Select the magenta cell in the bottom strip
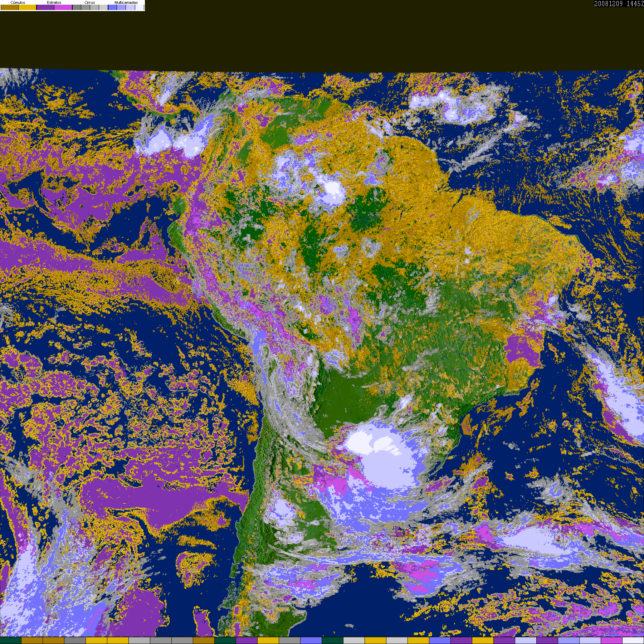Screen dimensions: 644x644 [612, 640]
